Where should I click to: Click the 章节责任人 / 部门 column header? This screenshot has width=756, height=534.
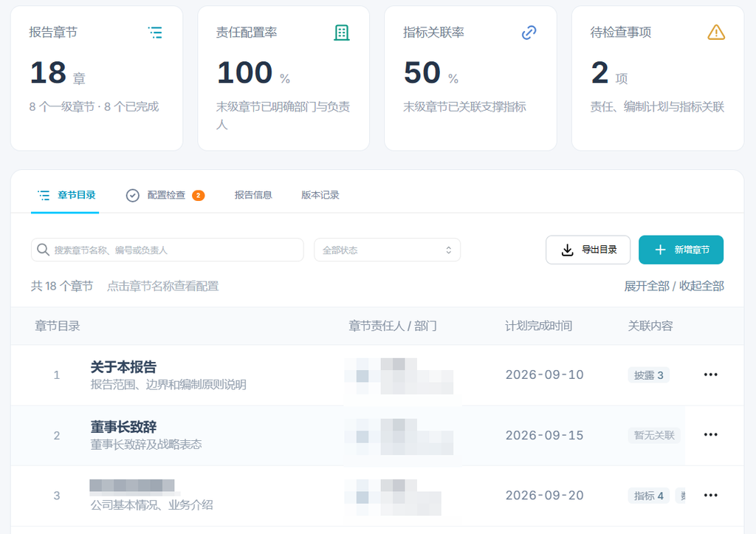pyautogui.click(x=393, y=326)
